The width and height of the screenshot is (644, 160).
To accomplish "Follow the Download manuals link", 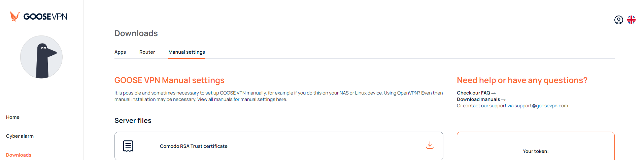I will 481,99.
